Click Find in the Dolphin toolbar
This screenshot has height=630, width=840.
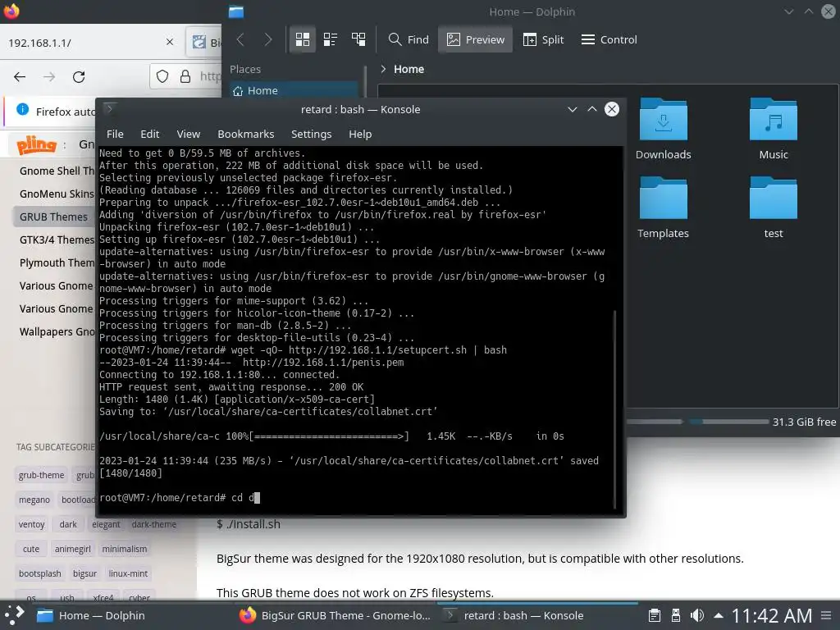(x=409, y=39)
